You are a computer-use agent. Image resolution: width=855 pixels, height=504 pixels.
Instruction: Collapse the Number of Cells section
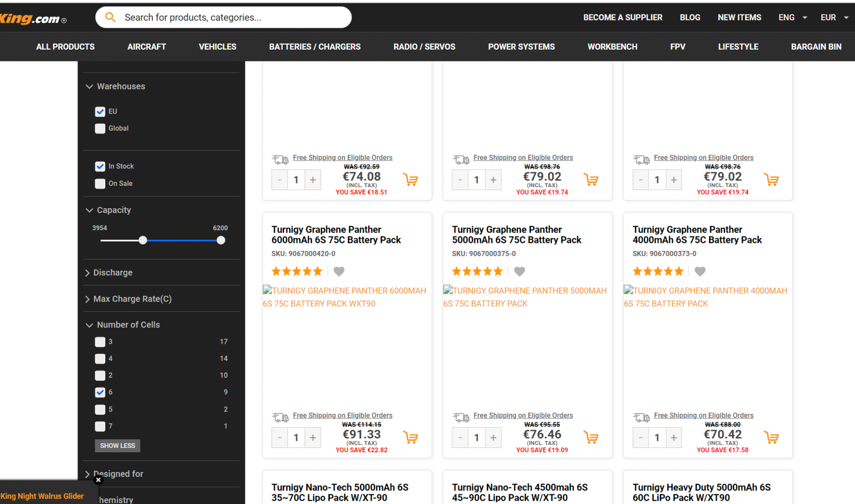click(123, 325)
